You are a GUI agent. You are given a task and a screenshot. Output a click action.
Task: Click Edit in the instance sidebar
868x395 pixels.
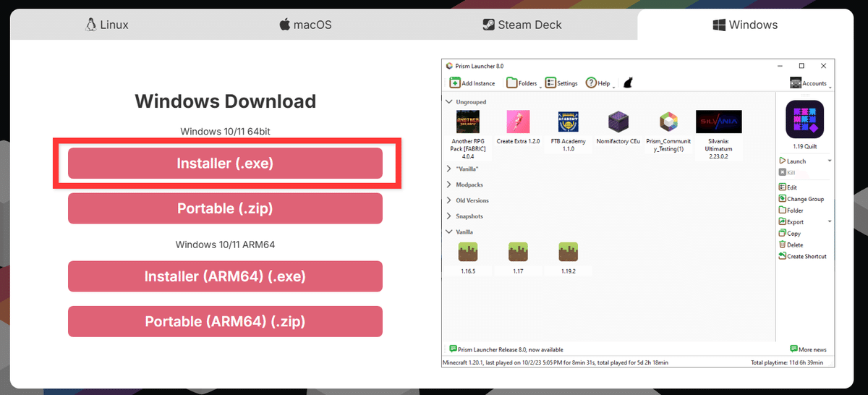(x=788, y=187)
